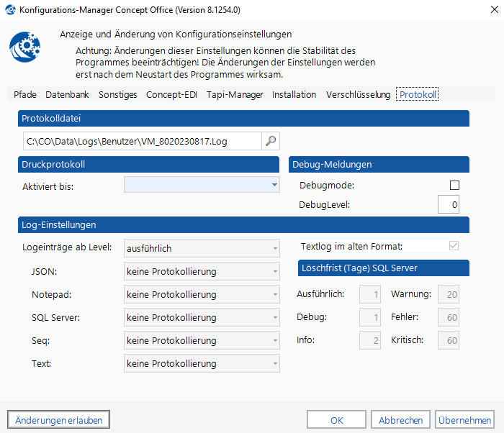Switch to the Pfade tab
The image size is (504, 433).
point(25,94)
